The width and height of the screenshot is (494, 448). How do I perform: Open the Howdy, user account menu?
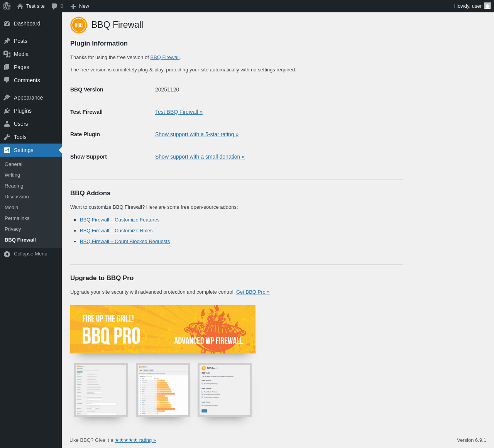(472, 6)
